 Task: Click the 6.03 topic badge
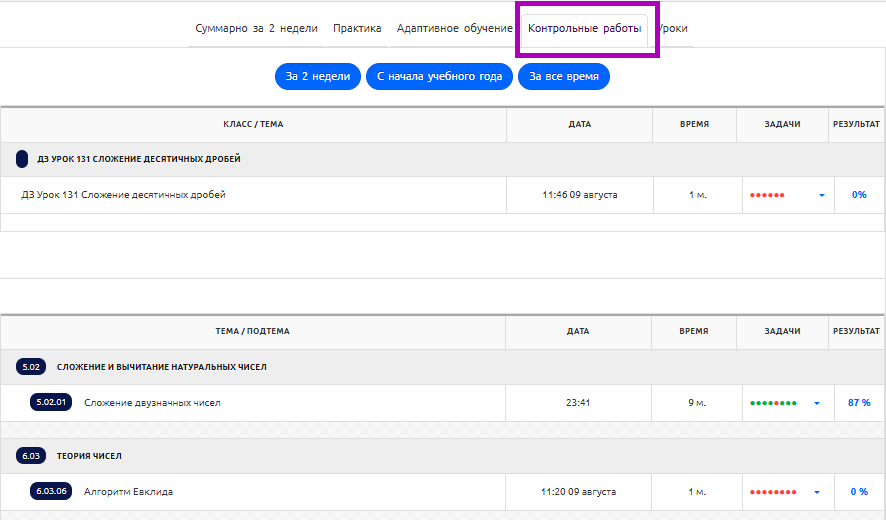(31, 456)
